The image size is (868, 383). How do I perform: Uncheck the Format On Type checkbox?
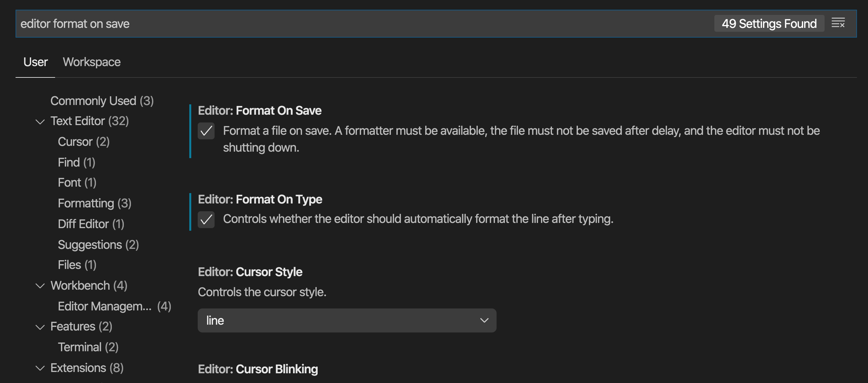(x=206, y=220)
